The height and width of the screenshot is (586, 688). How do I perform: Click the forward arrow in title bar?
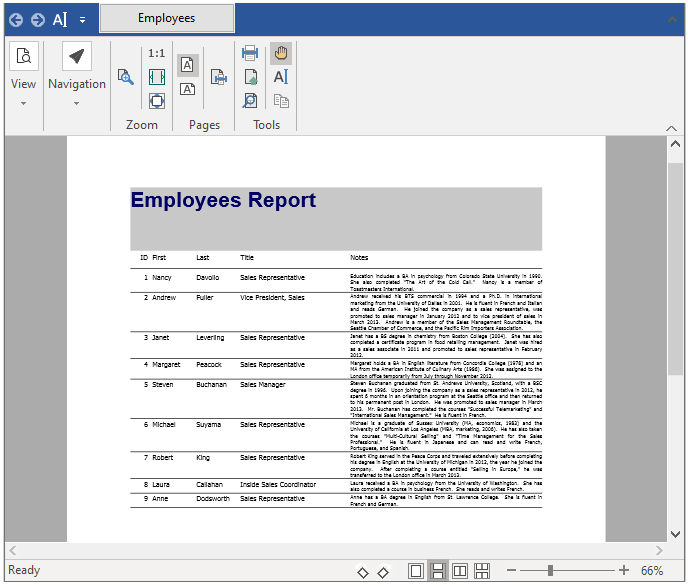pos(37,19)
